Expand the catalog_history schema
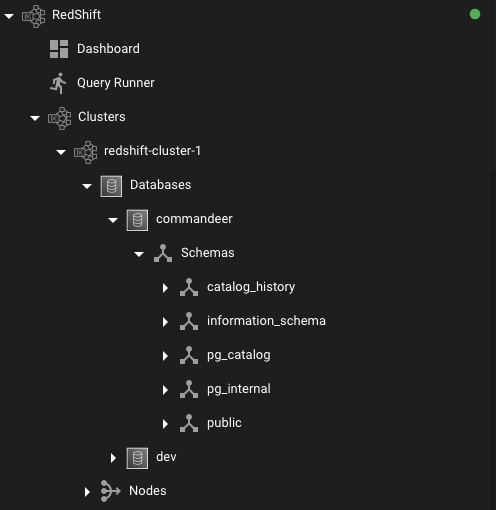This screenshot has height=510, width=496. coord(165,288)
